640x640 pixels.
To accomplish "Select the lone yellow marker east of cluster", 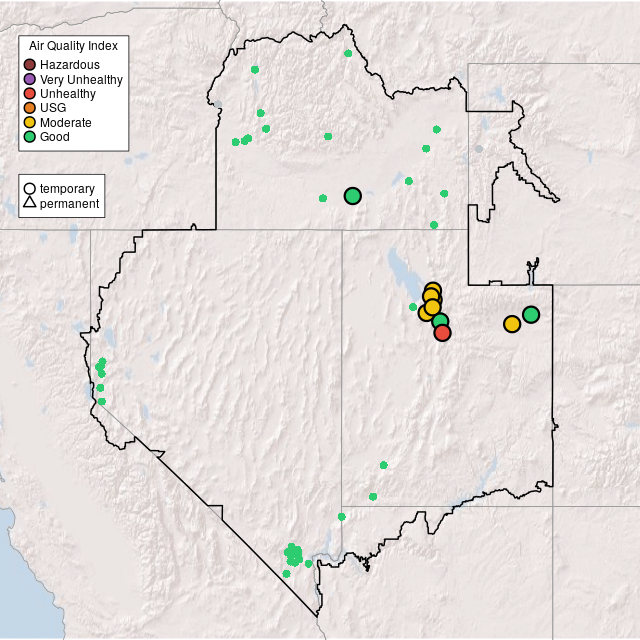I will click(x=512, y=324).
